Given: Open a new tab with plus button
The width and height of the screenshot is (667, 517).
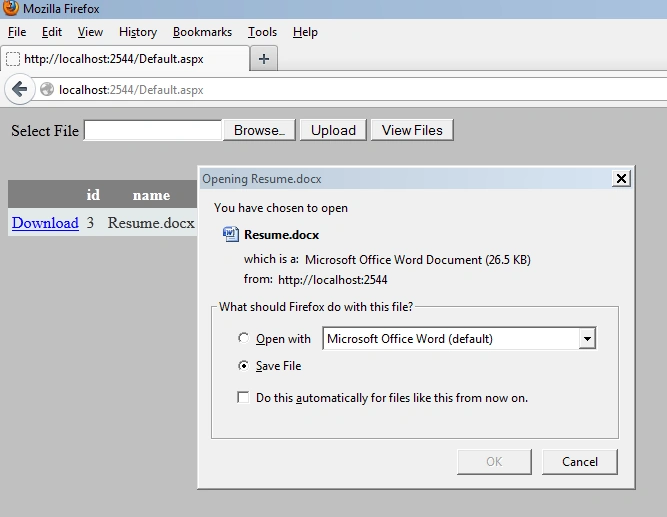Looking at the screenshot, I should [x=264, y=59].
